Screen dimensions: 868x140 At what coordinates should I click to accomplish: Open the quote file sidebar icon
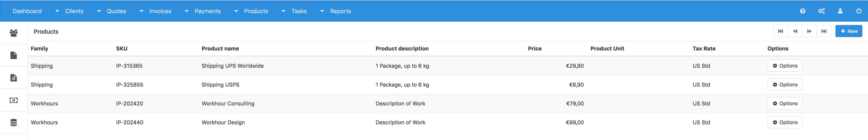pos(13,55)
